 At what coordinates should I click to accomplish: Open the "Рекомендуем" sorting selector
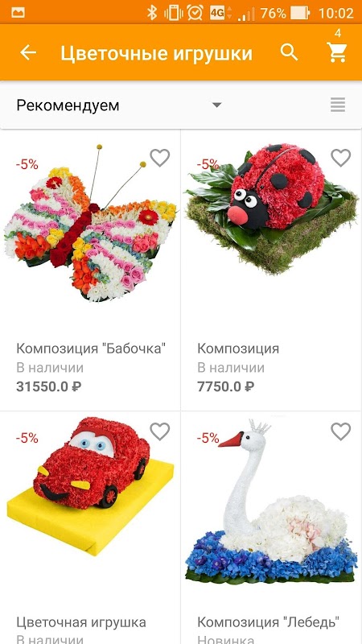tap(119, 105)
